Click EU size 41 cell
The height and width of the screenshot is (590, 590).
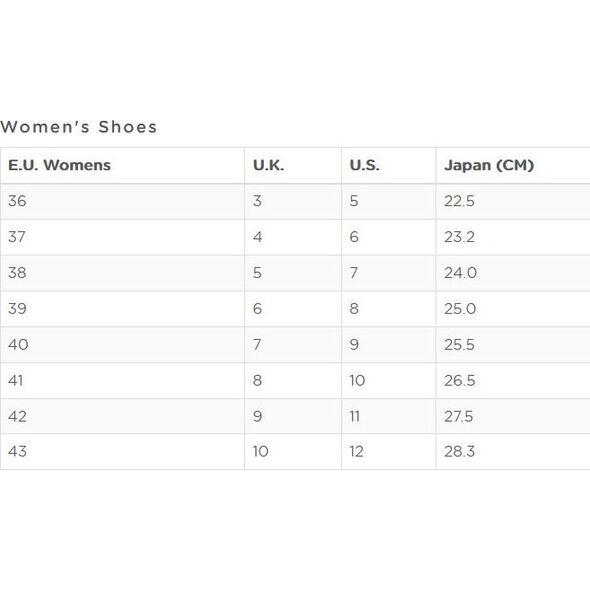[122, 380]
